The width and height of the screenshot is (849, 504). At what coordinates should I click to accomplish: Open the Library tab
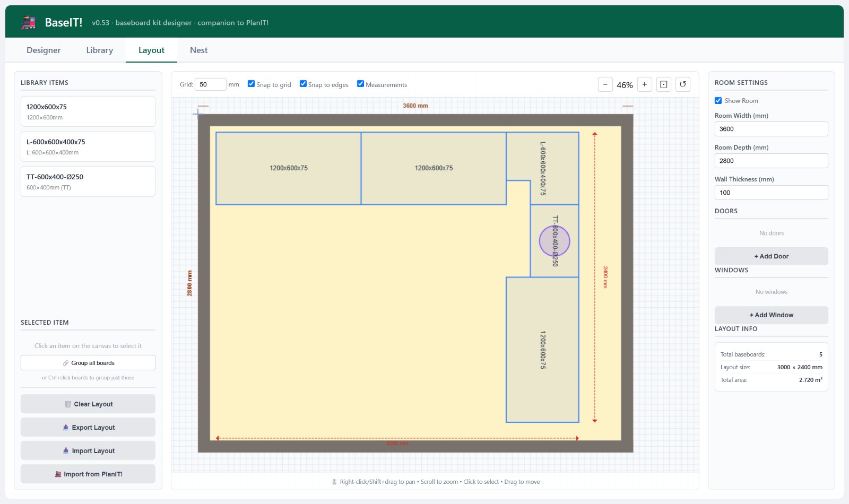[100, 50]
